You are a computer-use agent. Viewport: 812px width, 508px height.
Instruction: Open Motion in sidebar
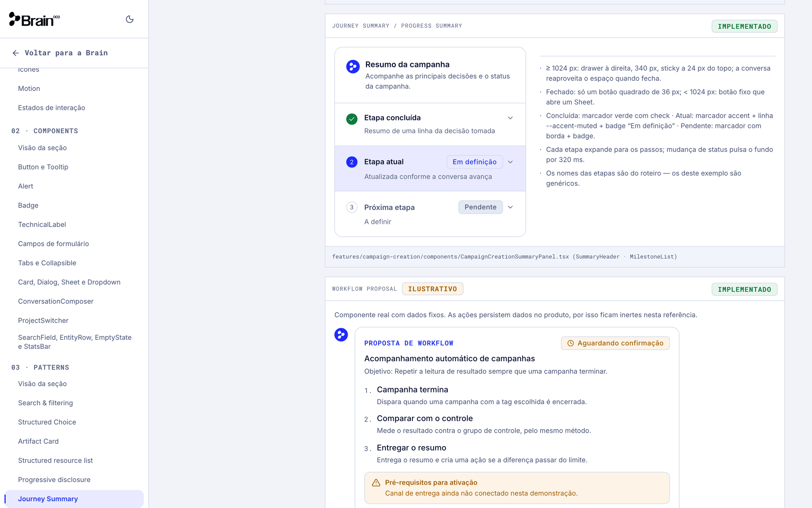[29, 88]
